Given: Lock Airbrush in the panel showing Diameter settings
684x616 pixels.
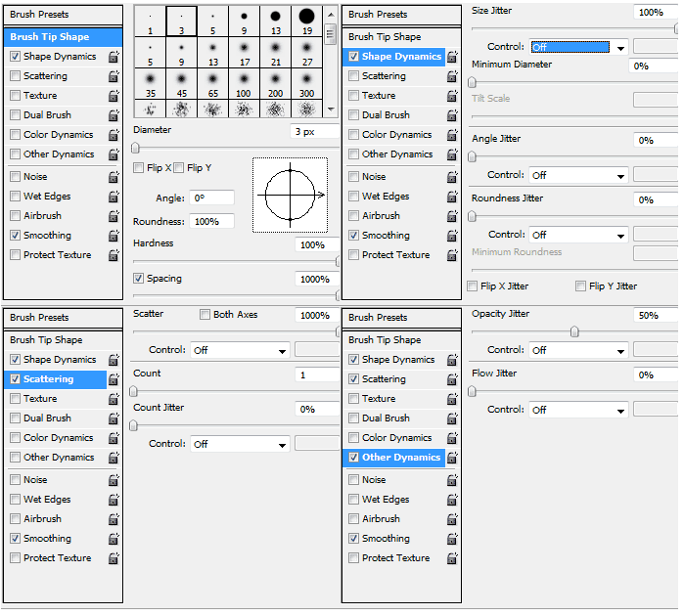Looking at the screenshot, I should tap(114, 216).
